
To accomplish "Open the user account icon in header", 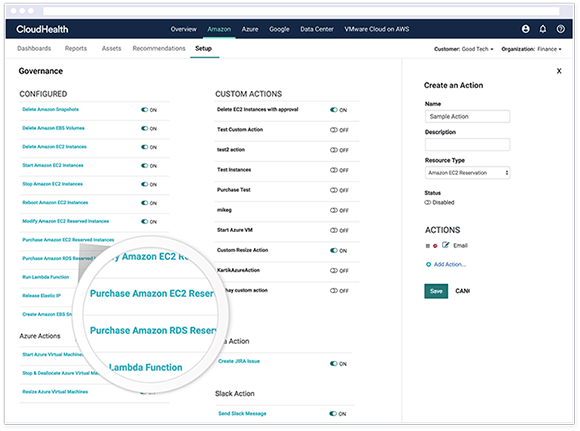I will coord(525,29).
